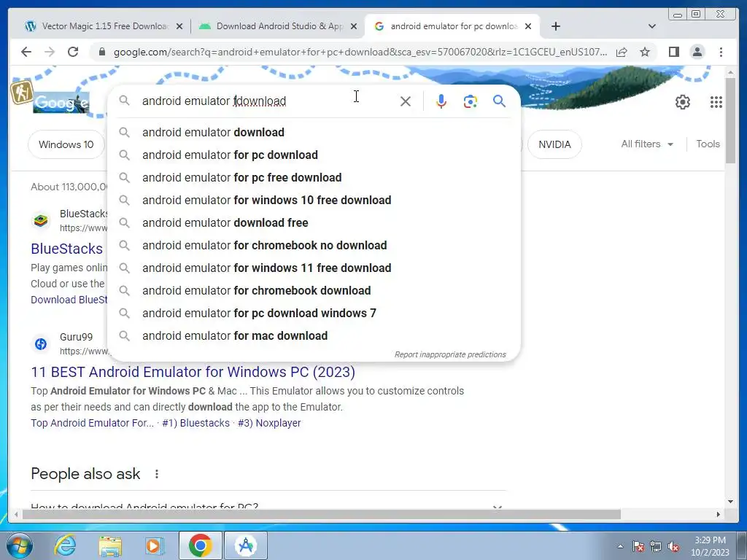Image resolution: width=747 pixels, height=560 pixels.
Task: Open media player from taskbar
Action: tap(155, 545)
